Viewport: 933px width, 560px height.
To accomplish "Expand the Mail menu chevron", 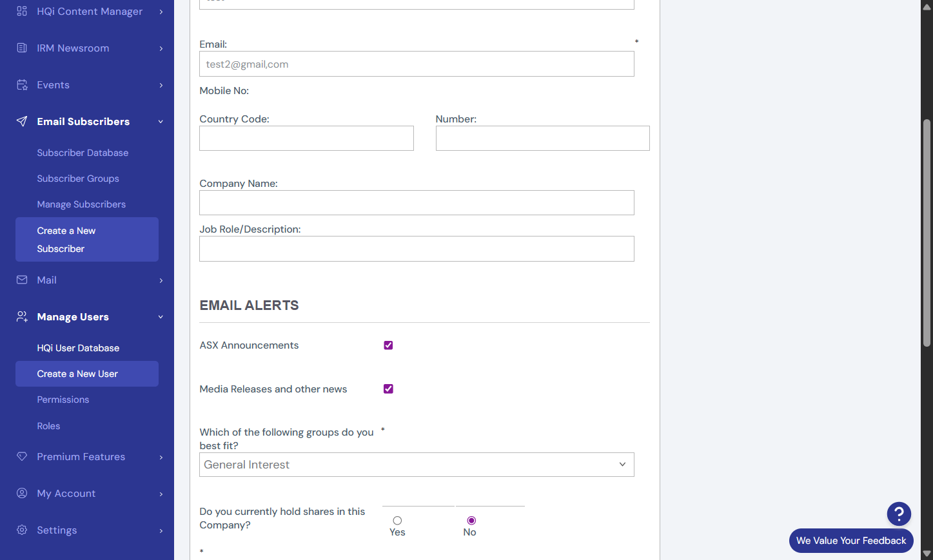I will click(x=161, y=280).
